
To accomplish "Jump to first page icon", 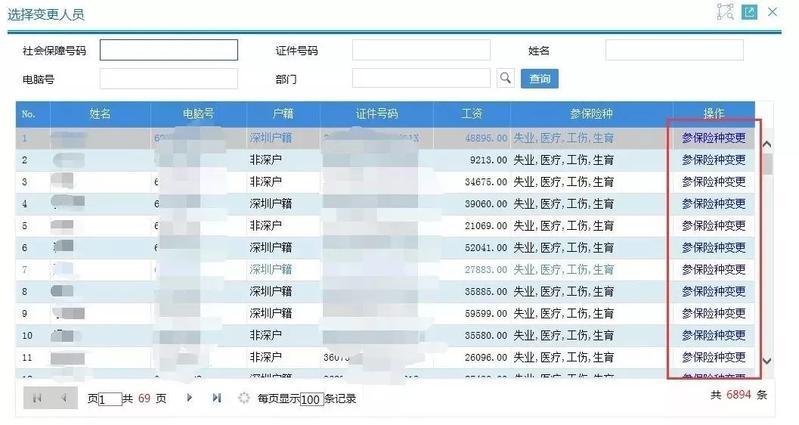I will pyautogui.click(x=37, y=398).
